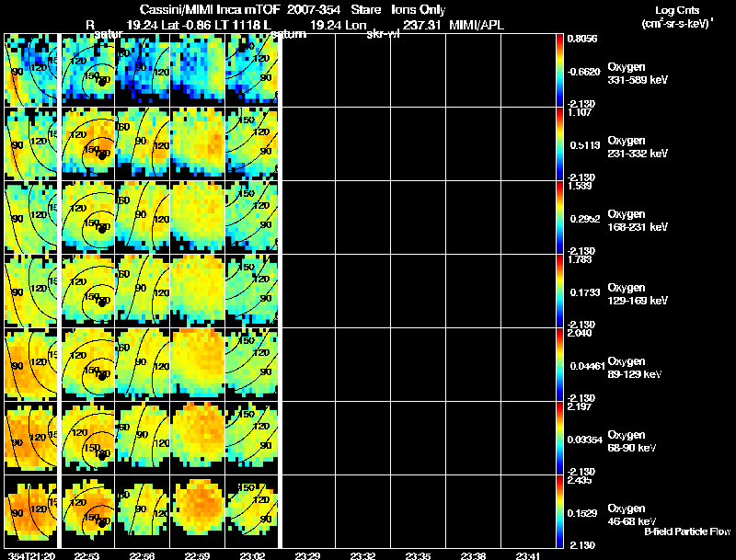
Task: Click the '23:29' time label
Action: point(307,556)
